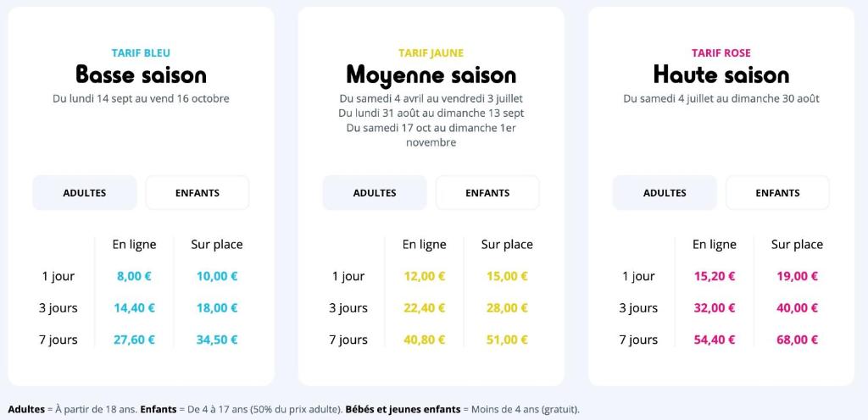Select ADULTES tab in Moyenne saison card

[x=375, y=193]
